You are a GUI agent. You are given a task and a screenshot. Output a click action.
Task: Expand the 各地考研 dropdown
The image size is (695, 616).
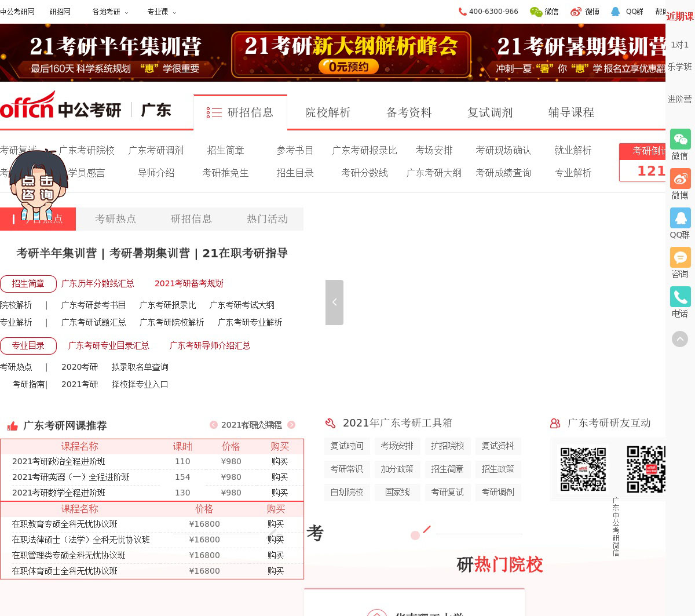[x=110, y=12]
